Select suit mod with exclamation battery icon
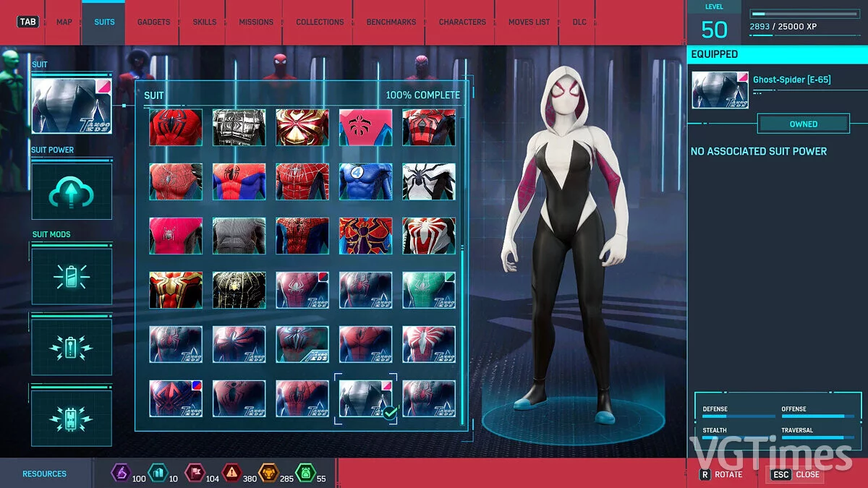The height and width of the screenshot is (488, 868). pos(72,348)
